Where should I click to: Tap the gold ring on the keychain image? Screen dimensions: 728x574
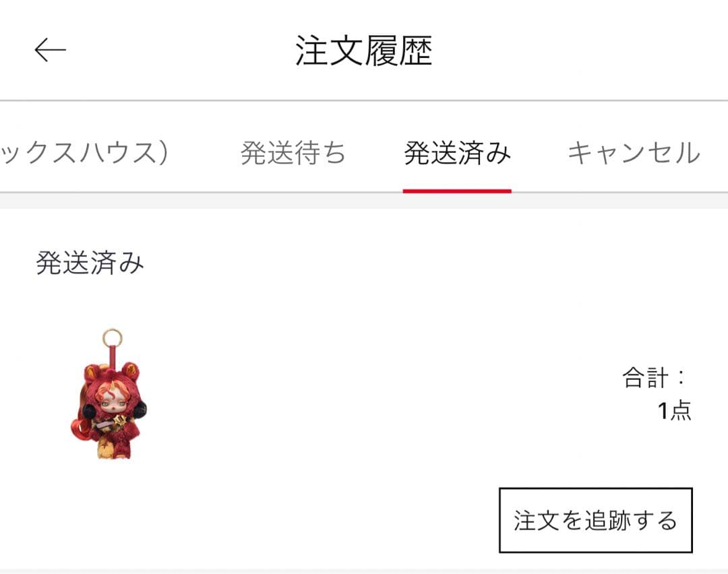click(x=111, y=338)
